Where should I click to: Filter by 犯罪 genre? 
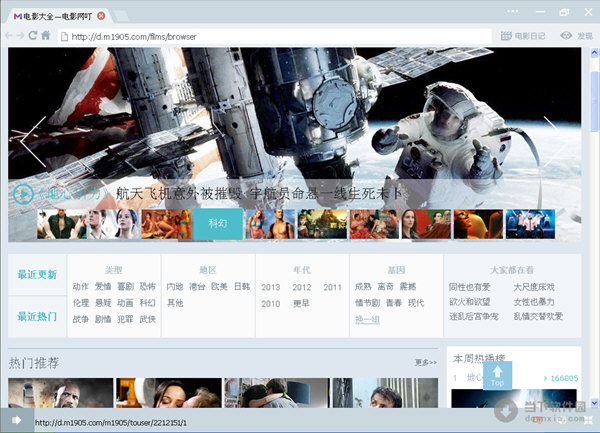(125, 319)
